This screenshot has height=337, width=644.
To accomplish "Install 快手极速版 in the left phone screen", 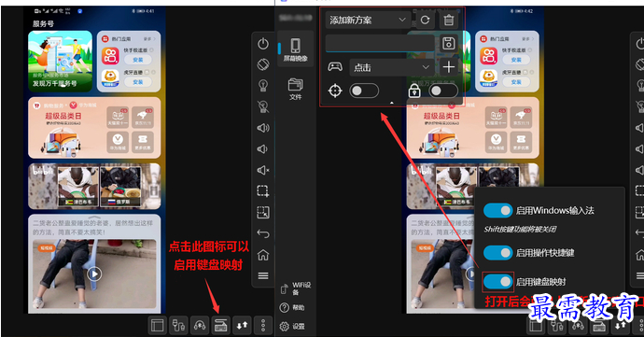I will [x=137, y=60].
